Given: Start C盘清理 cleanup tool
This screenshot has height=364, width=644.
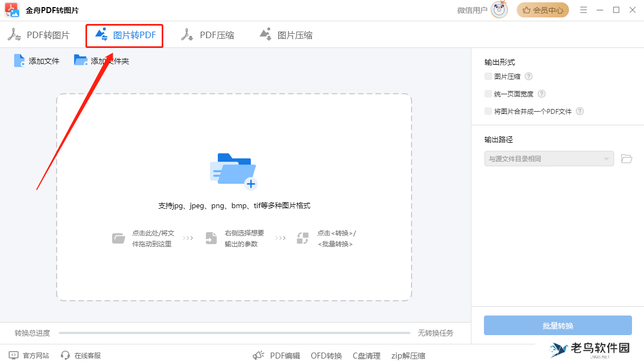Looking at the screenshot, I should 366,355.
